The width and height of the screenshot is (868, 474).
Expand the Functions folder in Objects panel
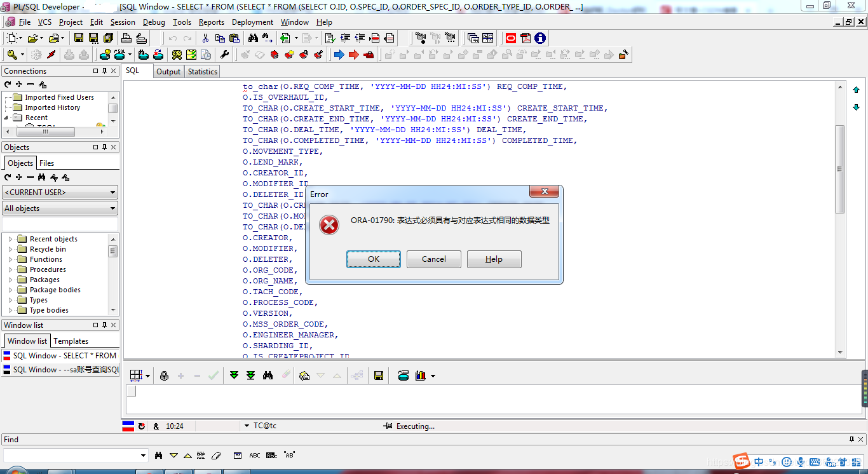click(x=11, y=259)
